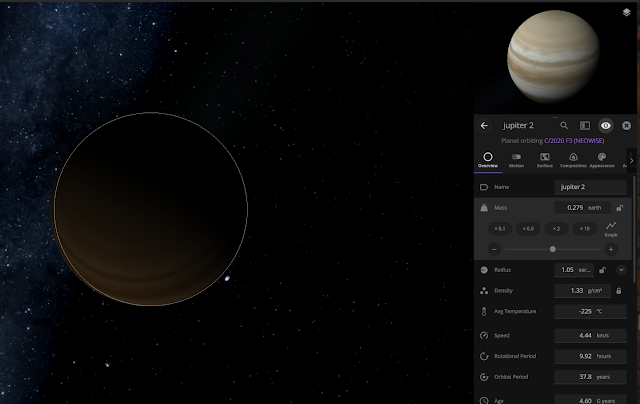Switch to the Surface tab
Viewport: 640px width, 404px height.
tap(545, 160)
